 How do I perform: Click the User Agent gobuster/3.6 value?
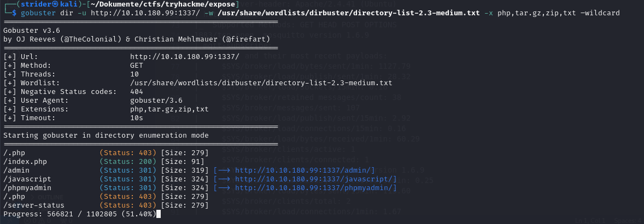[x=156, y=101]
